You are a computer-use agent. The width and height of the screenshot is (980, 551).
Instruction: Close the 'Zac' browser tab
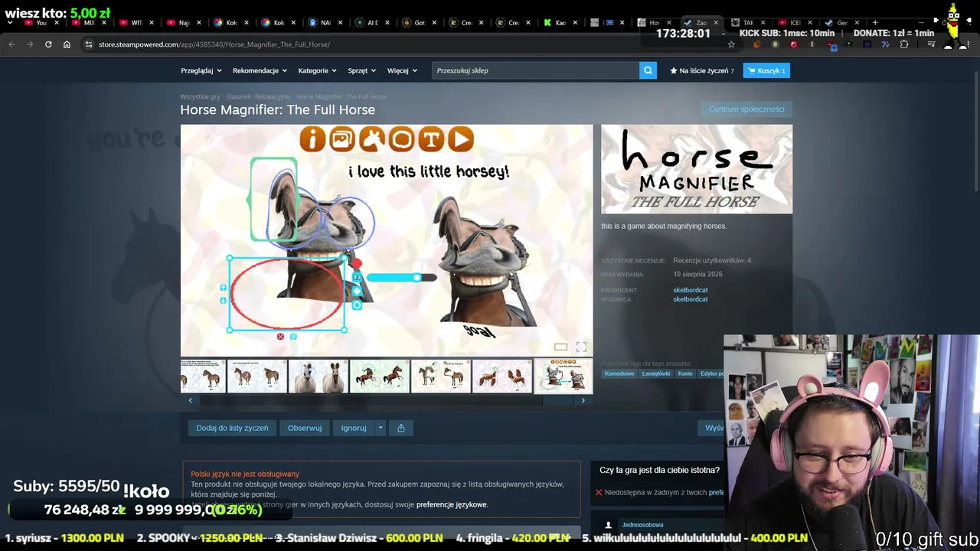[716, 23]
